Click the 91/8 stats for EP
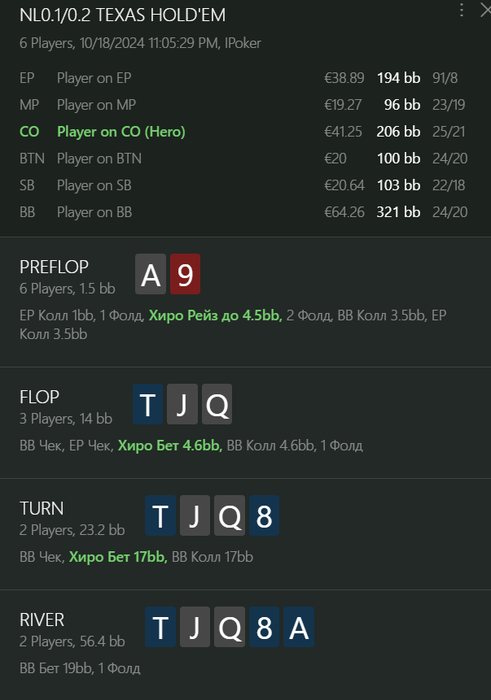This screenshot has width=491, height=700. [x=445, y=78]
